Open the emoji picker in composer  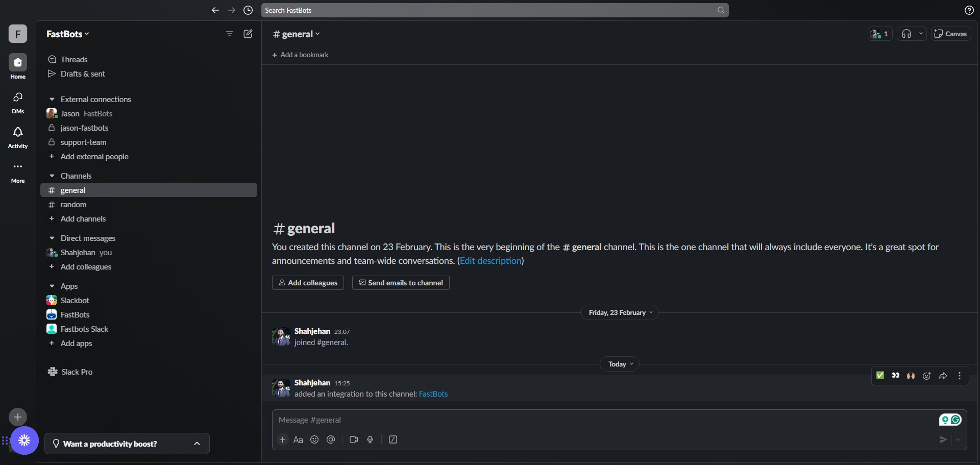[x=314, y=439]
